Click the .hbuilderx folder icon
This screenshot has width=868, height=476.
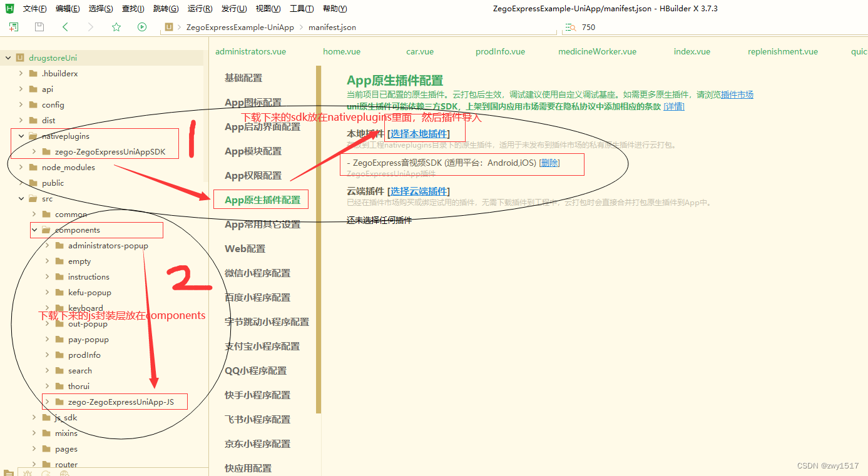tap(33, 74)
